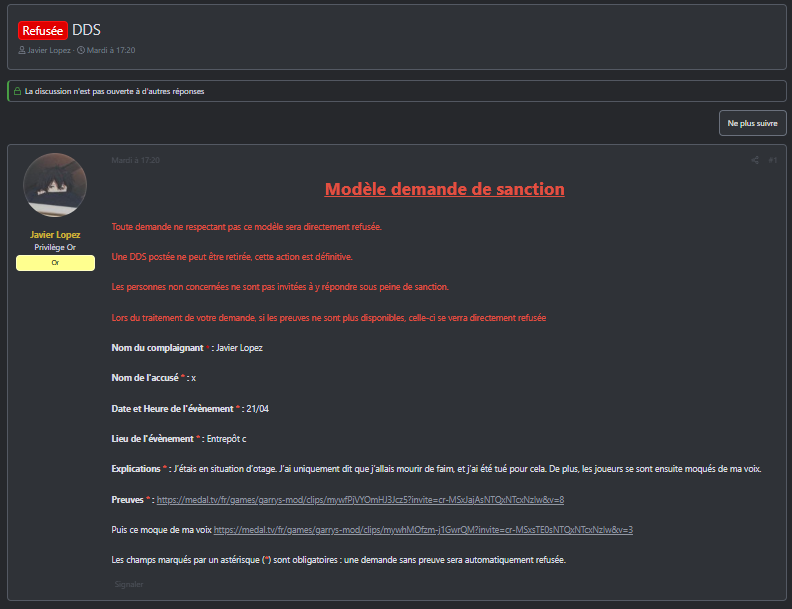
Task: Open Javier Lopez's avatar picture
Action: [55, 185]
